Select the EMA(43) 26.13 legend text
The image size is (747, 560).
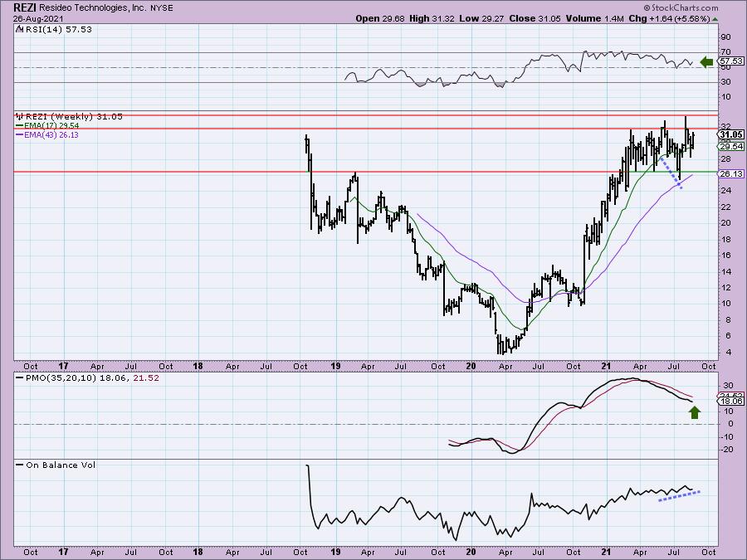tap(51, 134)
